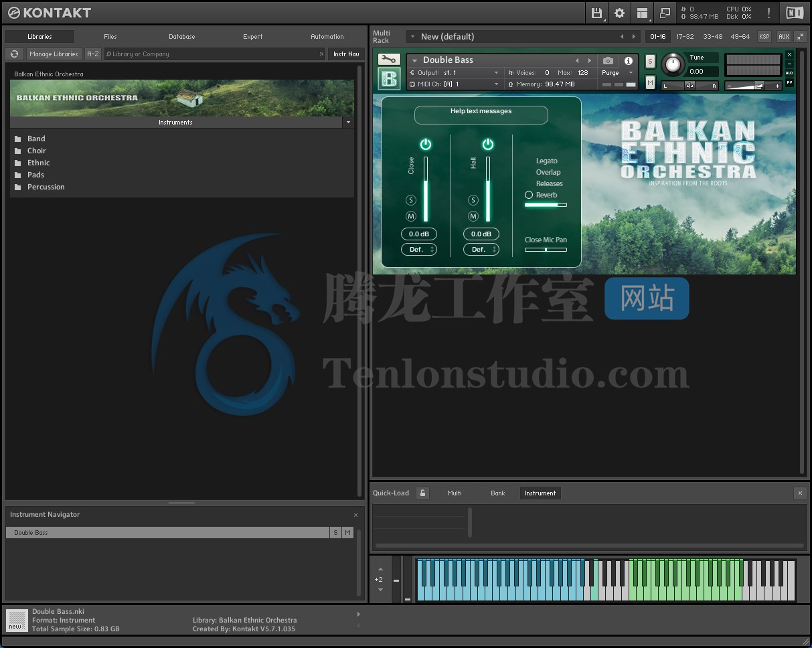Switch to the Automation tab
812x648 pixels.
[x=327, y=37]
